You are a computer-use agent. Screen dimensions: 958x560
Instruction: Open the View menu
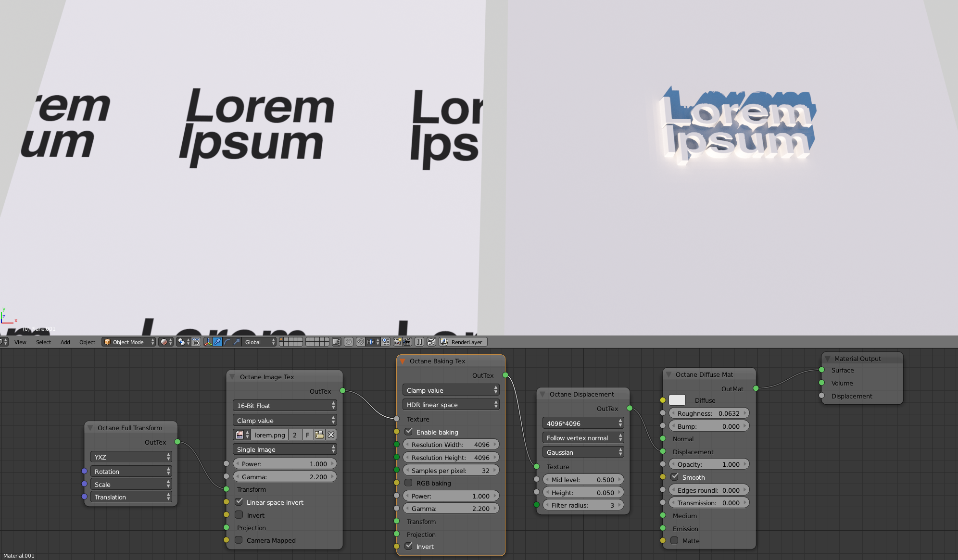point(20,342)
